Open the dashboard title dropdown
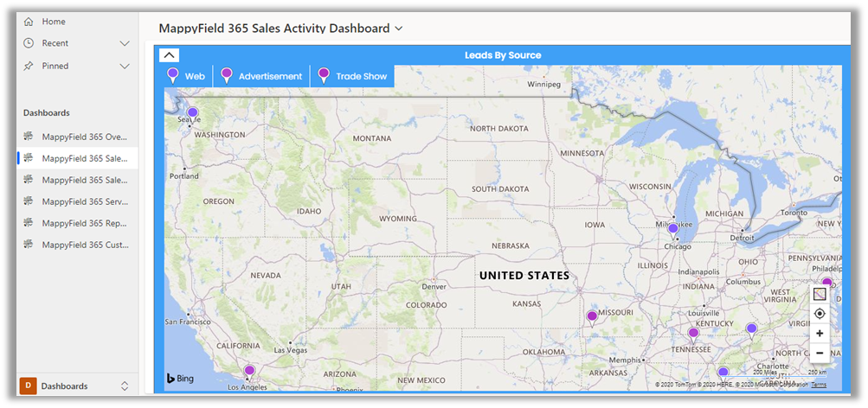 pyautogui.click(x=399, y=29)
